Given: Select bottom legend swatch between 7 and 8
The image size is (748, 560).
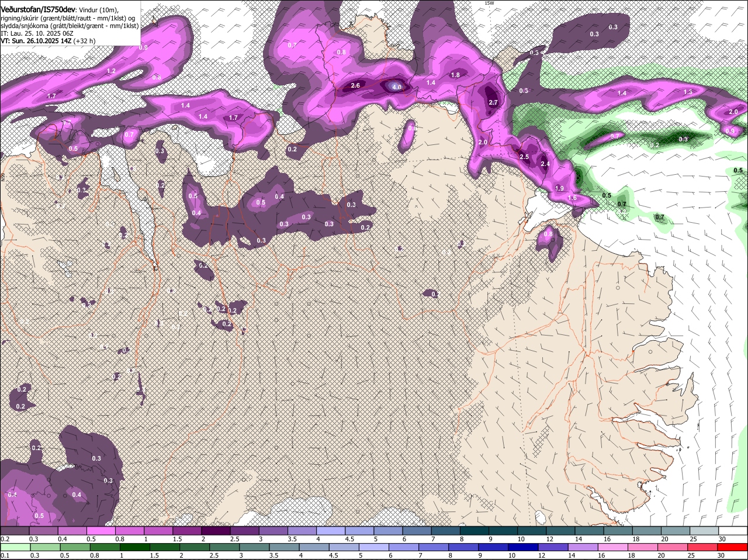Looking at the screenshot, I should (x=434, y=547).
